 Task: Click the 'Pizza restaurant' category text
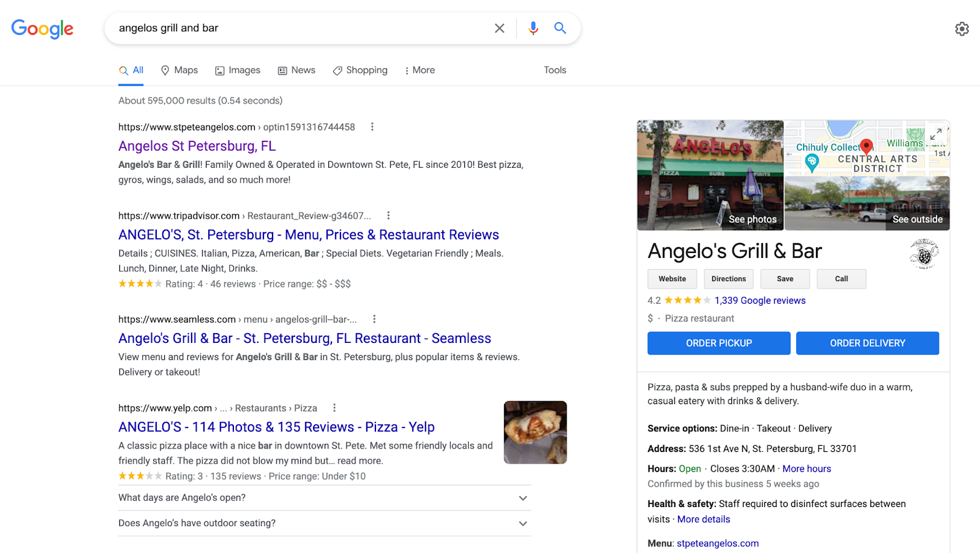pos(699,318)
